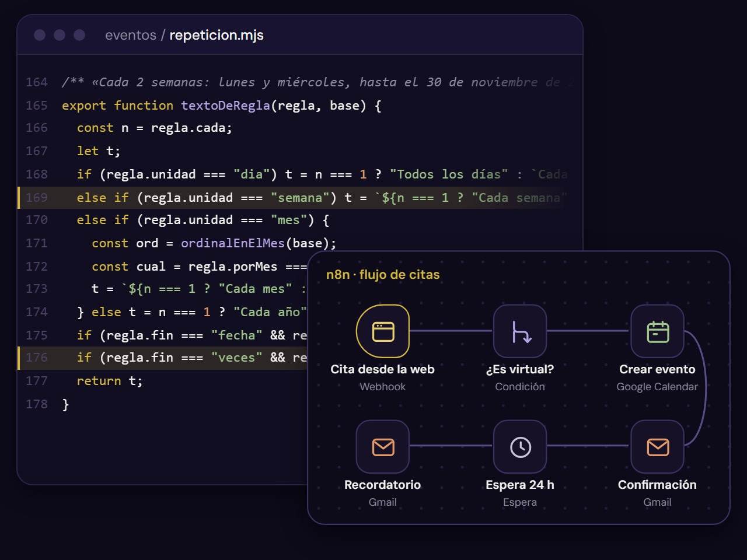Click the "Cada semana" string literal
This screenshot has height=560, width=747.
coord(519,198)
